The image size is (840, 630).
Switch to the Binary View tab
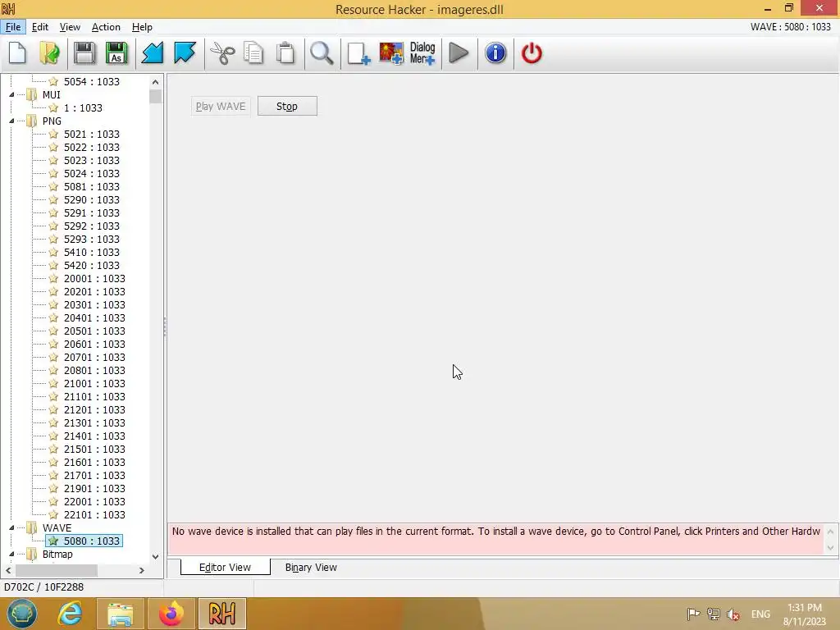pyautogui.click(x=311, y=568)
